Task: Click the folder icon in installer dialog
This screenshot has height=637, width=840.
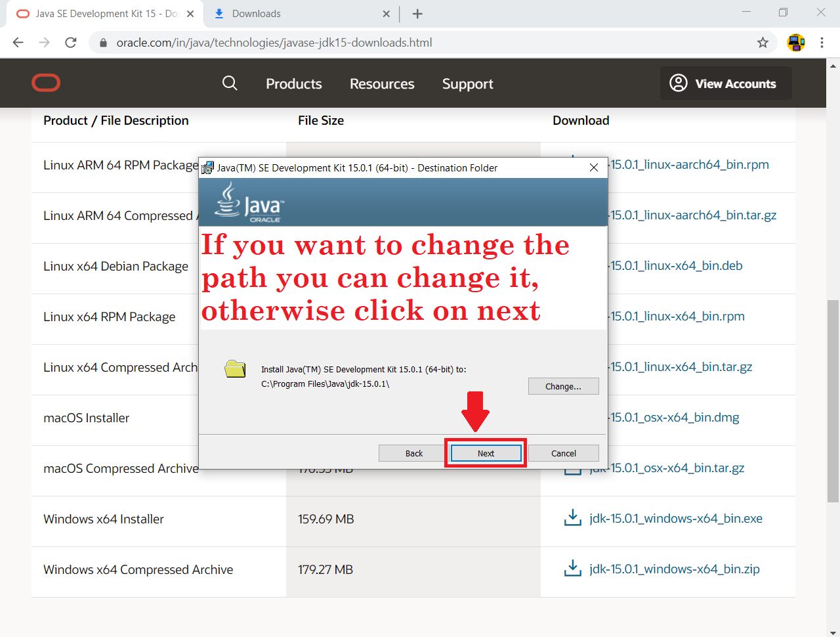Action: [x=235, y=368]
